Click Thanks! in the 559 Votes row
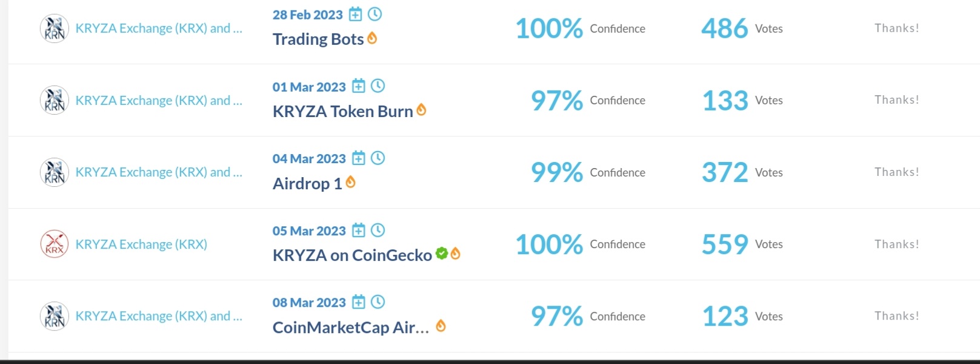The width and height of the screenshot is (980, 364). pos(897,244)
